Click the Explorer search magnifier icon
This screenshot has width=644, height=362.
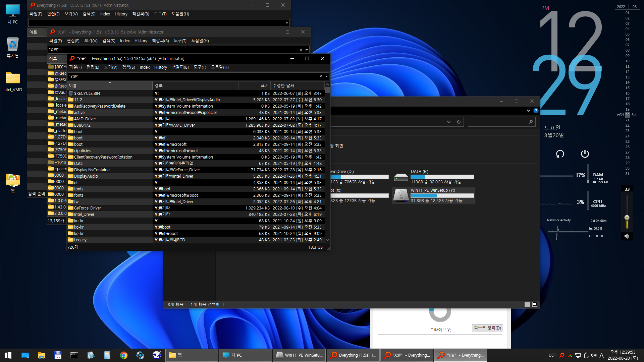coord(530,122)
